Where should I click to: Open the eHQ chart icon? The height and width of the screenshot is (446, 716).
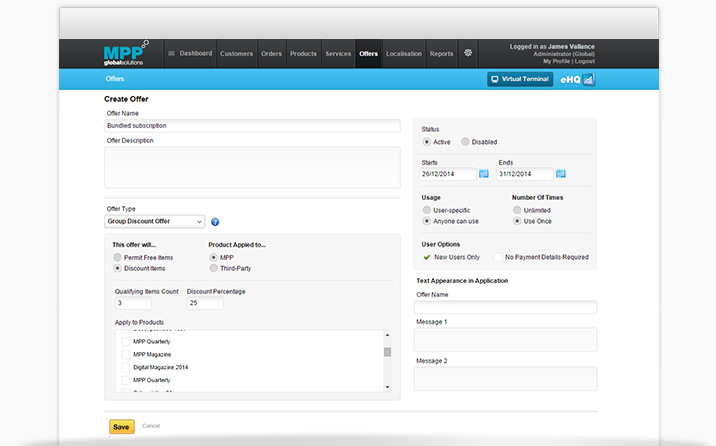point(589,79)
